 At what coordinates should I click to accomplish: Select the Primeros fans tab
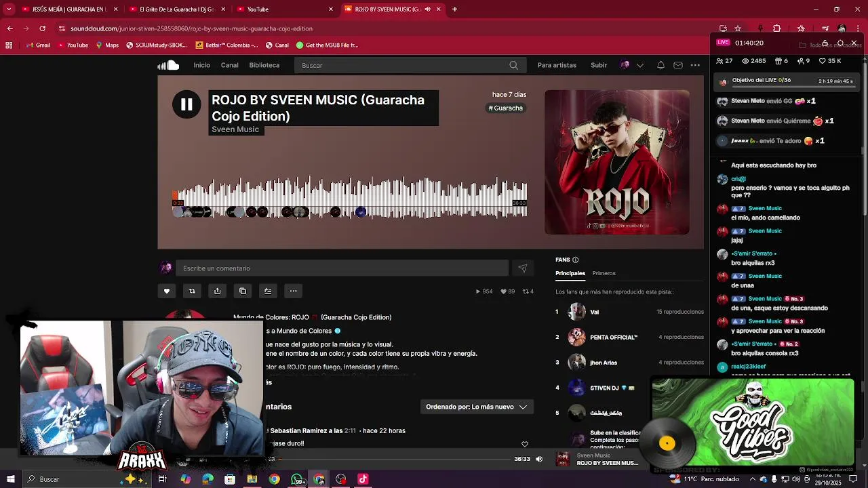604,273
